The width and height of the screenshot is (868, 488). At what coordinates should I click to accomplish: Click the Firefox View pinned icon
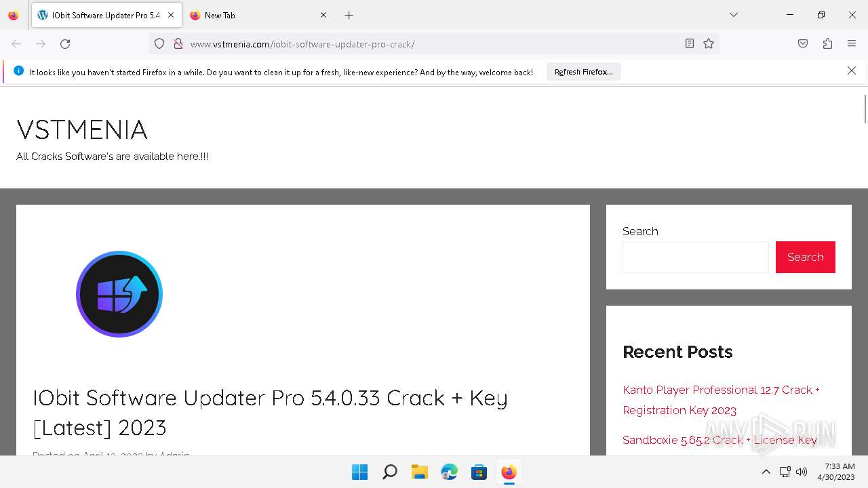pyautogui.click(x=14, y=15)
